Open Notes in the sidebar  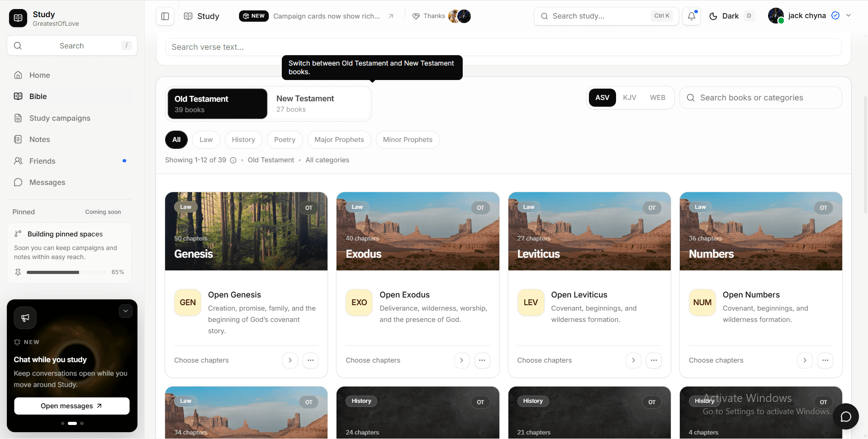[x=70, y=139]
